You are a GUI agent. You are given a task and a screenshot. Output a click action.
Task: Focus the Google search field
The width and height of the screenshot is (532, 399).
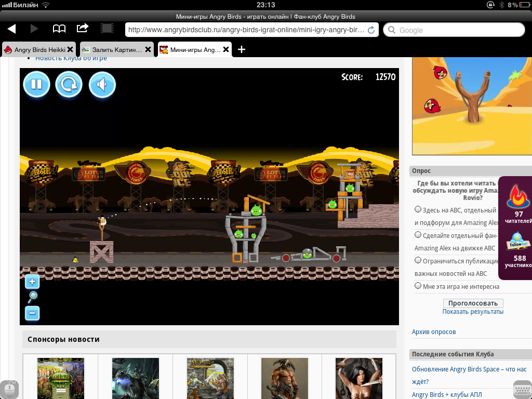(x=454, y=30)
